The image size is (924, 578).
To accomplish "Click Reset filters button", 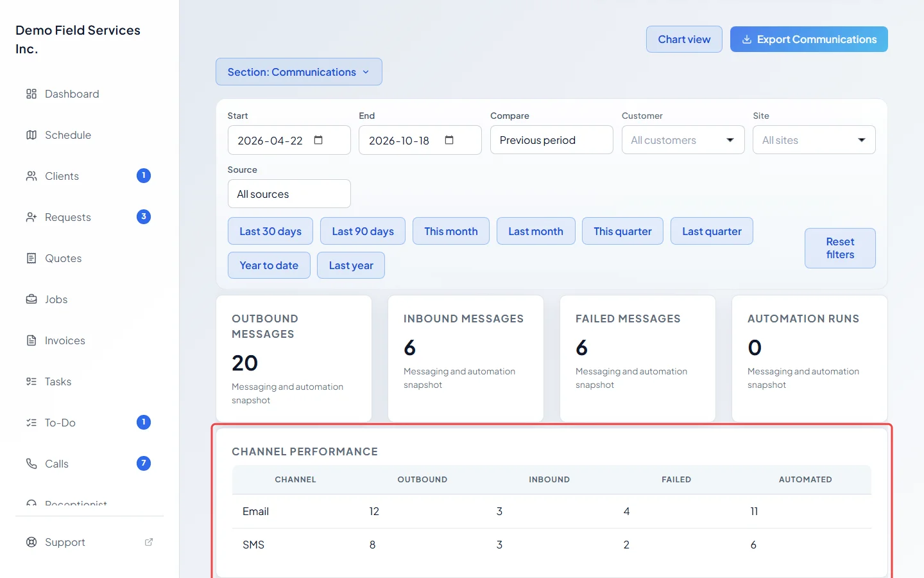I will 840,248.
